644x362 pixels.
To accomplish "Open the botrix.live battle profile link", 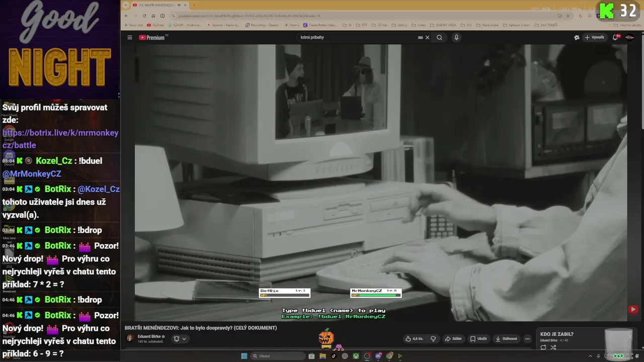I will click(x=60, y=139).
